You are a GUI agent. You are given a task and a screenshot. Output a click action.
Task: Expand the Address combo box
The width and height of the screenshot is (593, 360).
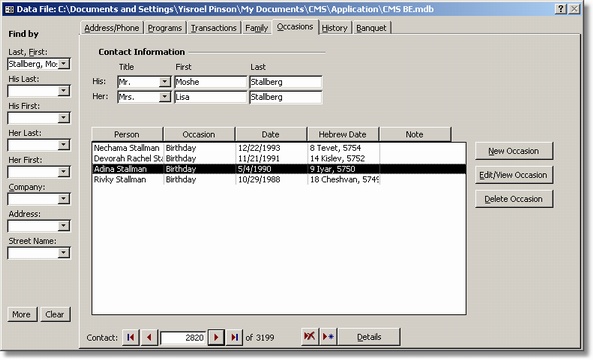64,226
